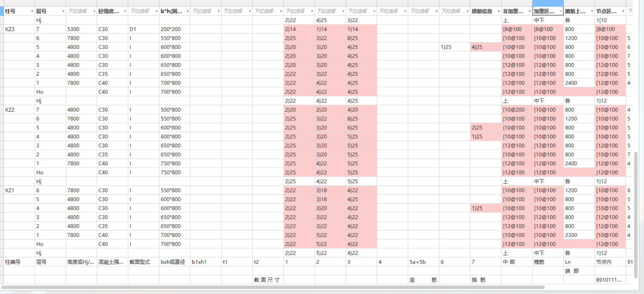The height and width of the screenshot is (294, 644).
Task: Select the 2}14 rebar cell
Action: click(299, 29)
